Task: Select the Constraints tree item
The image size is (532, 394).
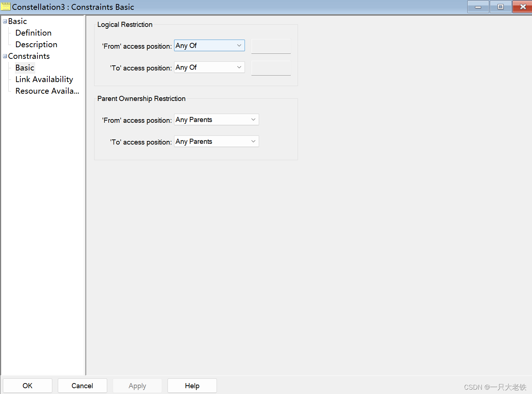Action: [x=29, y=56]
